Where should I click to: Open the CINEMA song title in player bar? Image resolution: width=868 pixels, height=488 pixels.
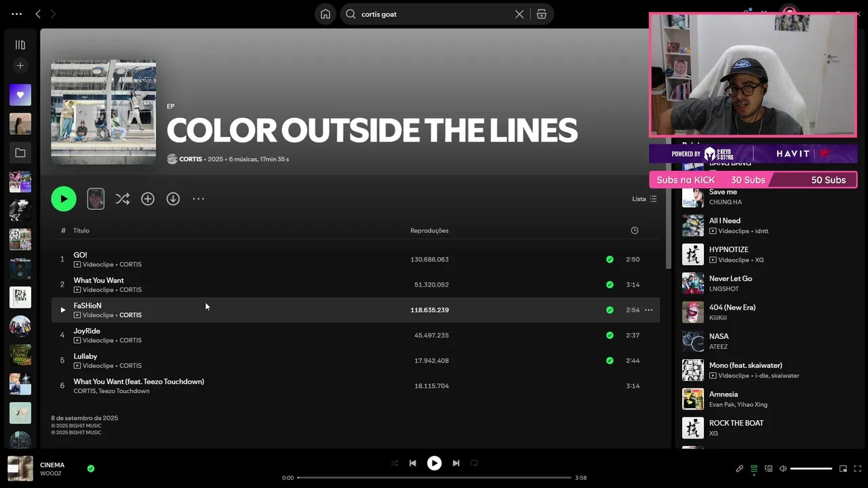pyautogui.click(x=52, y=465)
